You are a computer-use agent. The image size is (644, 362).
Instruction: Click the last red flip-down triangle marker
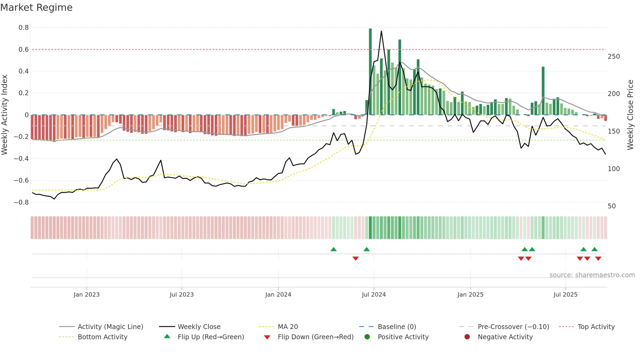click(x=598, y=258)
